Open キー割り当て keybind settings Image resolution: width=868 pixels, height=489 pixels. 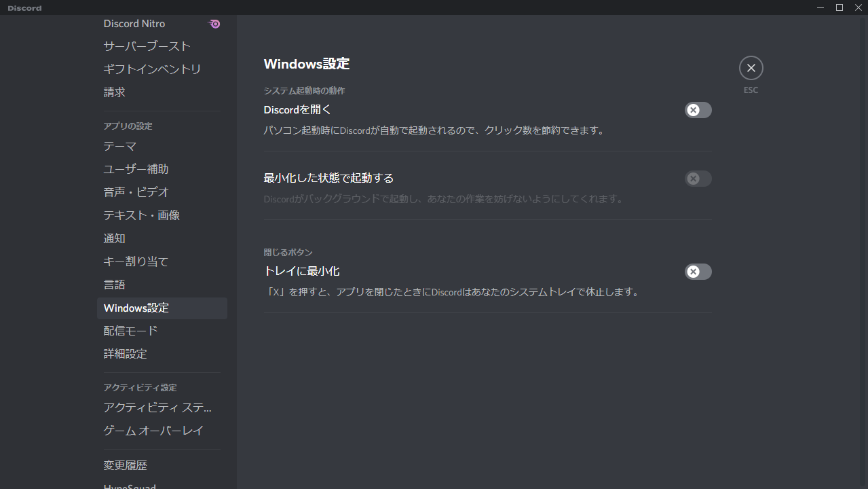(136, 261)
